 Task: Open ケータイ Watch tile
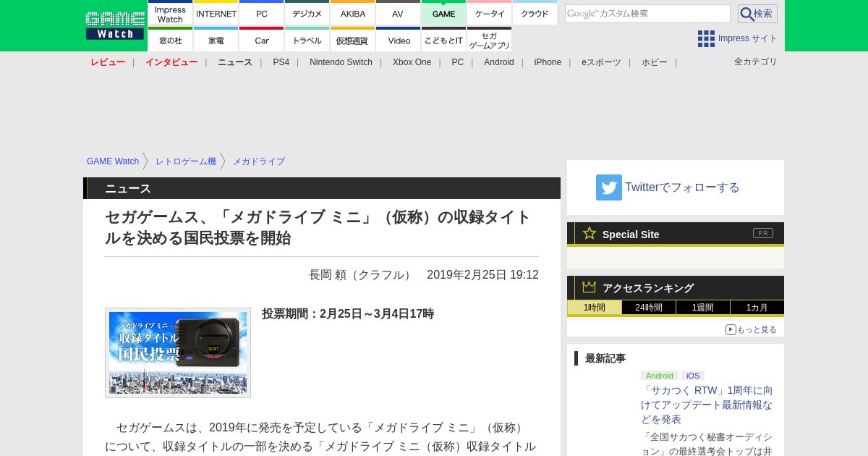pyautogui.click(x=490, y=13)
